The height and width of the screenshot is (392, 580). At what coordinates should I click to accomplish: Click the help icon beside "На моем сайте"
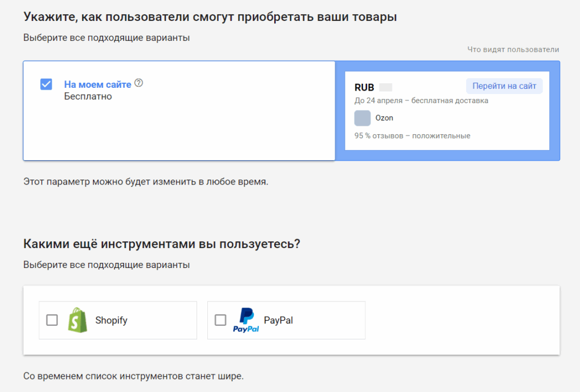(139, 83)
